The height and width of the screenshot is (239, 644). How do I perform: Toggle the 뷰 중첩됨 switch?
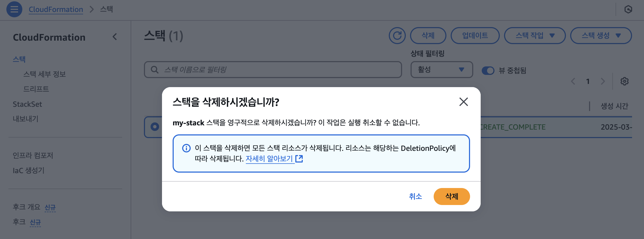[x=488, y=71]
